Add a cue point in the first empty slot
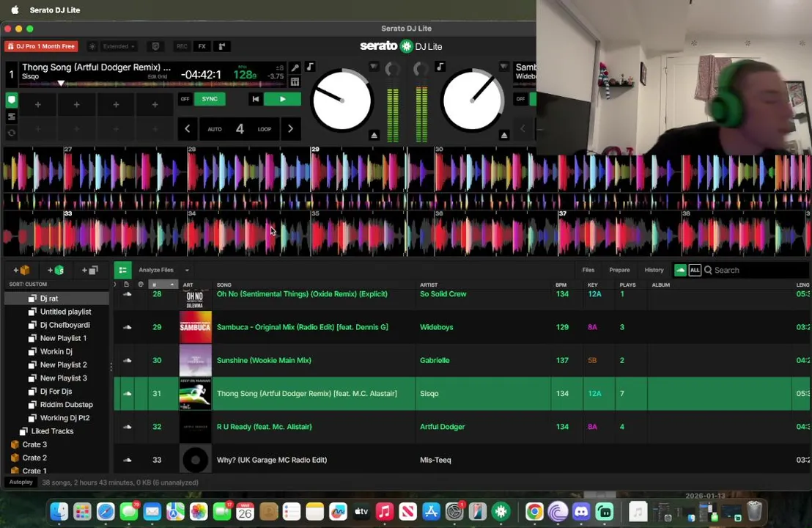Screen dimensions: 812x528 pos(38,105)
